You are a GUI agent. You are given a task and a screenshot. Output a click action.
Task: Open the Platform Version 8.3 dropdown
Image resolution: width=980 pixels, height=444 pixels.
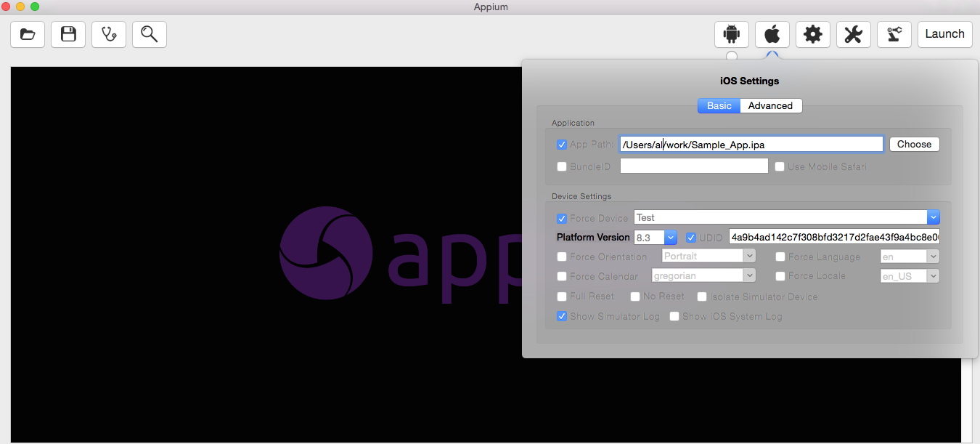(671, 238)
